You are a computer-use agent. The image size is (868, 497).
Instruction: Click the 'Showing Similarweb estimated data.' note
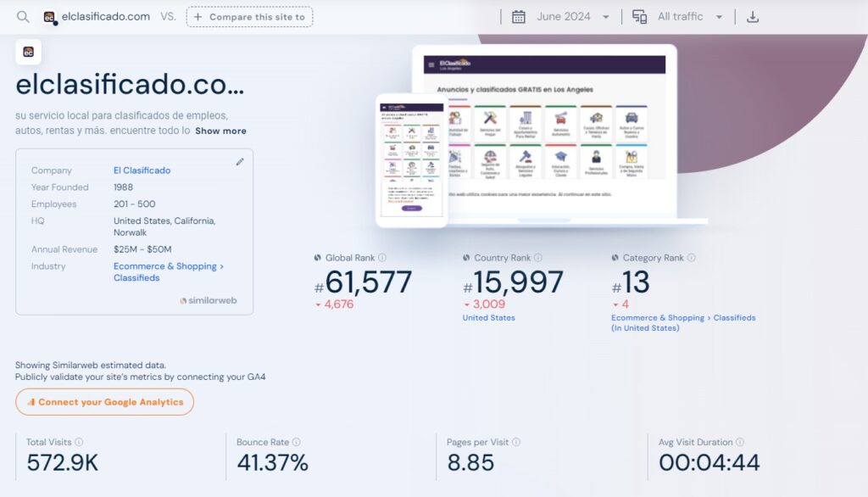[90, 366]
